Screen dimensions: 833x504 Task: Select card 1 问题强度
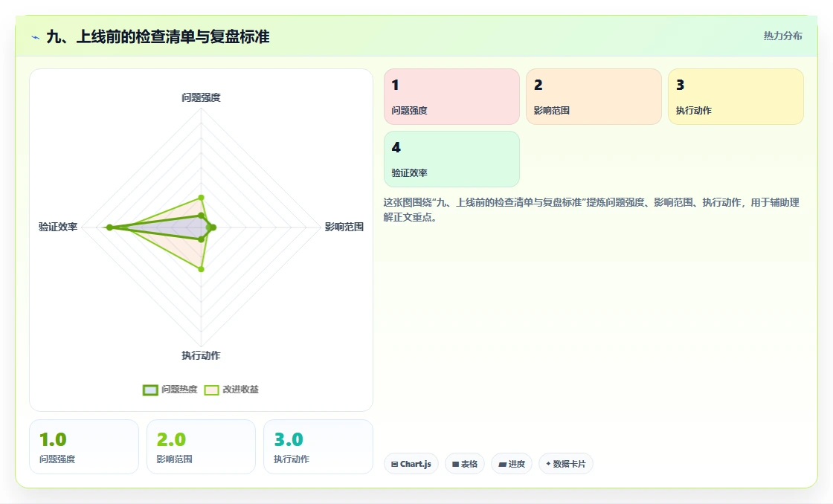(451, 97)
